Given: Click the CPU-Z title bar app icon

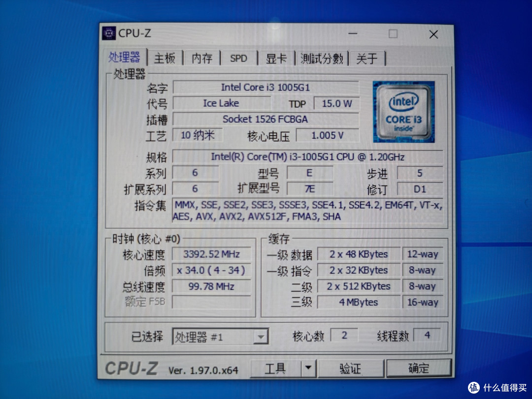Looking at the screenshot, I should pyautogui.click(x=109, y=33).
